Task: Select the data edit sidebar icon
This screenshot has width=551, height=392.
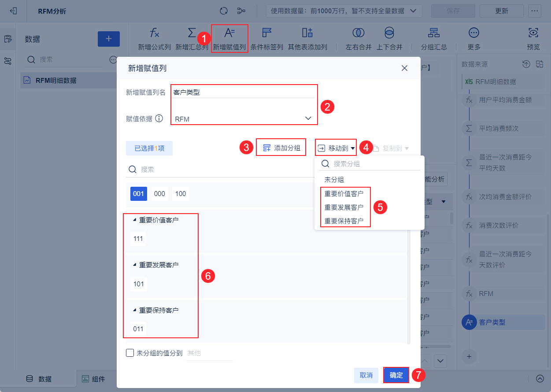Action: [7, 39]
